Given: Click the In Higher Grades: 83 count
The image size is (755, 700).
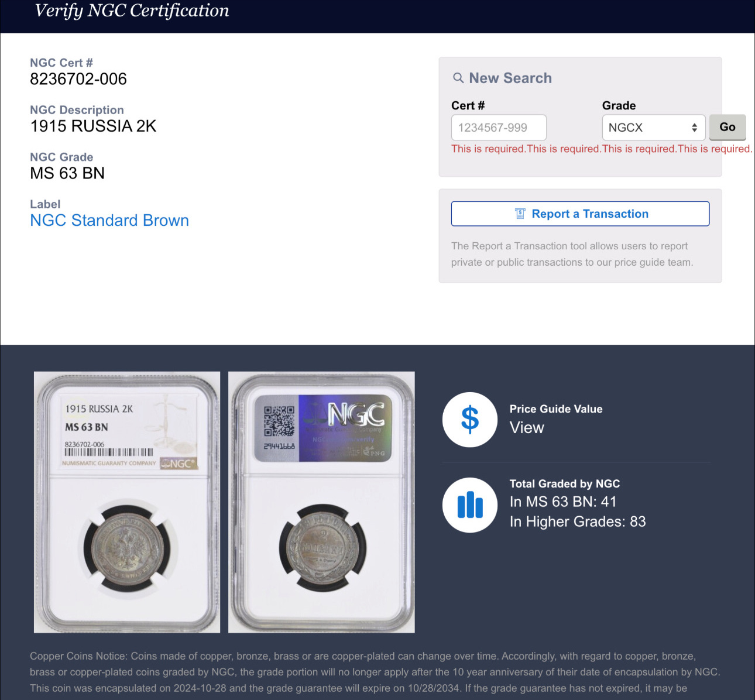Looking at the screenshot, I should pyautogui.click(x=578, y=521).
